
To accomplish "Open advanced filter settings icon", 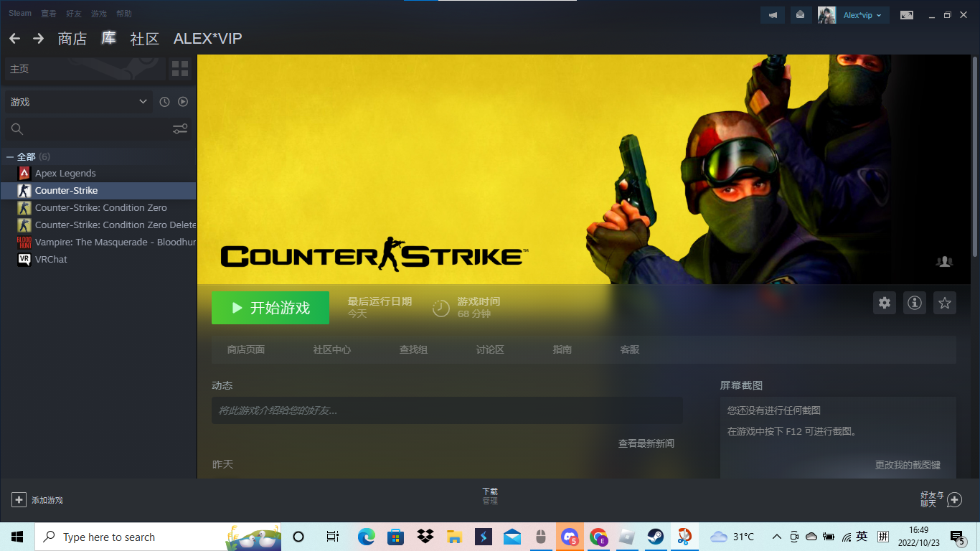I will click(x=180, y=129).
